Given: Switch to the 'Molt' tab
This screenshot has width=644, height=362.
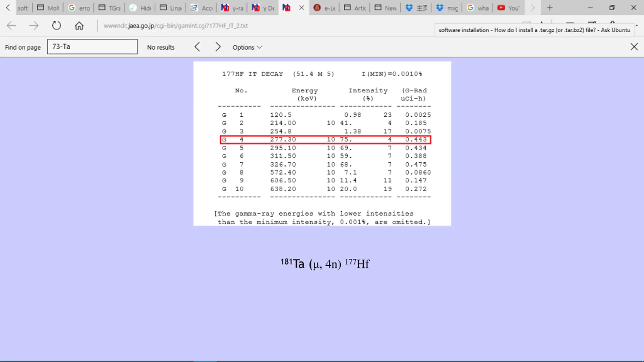Looking at the screenshot, I should 48,8.
